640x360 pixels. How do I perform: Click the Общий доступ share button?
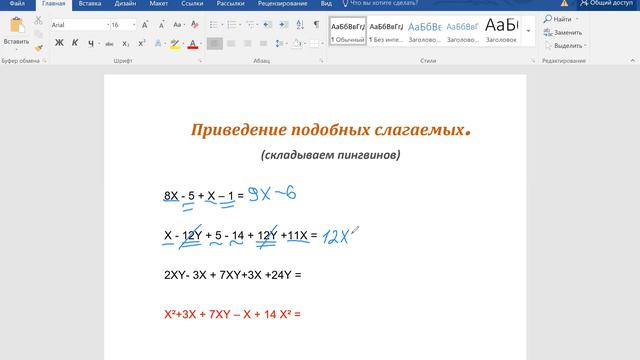pos(607,3)
